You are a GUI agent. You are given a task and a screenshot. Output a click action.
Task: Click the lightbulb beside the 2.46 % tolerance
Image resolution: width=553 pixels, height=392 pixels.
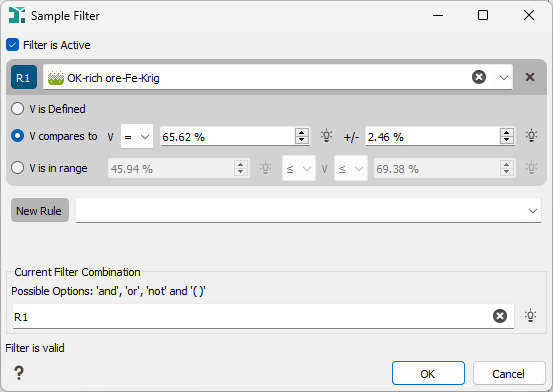(x=531, y=136)
